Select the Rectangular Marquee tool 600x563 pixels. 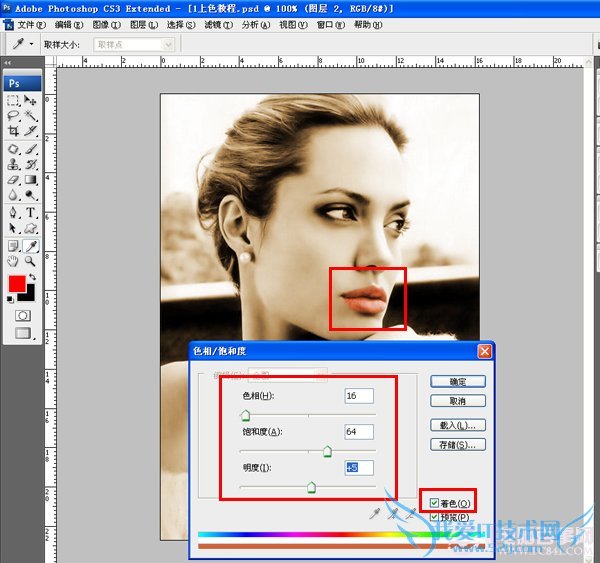pos(13,101)
